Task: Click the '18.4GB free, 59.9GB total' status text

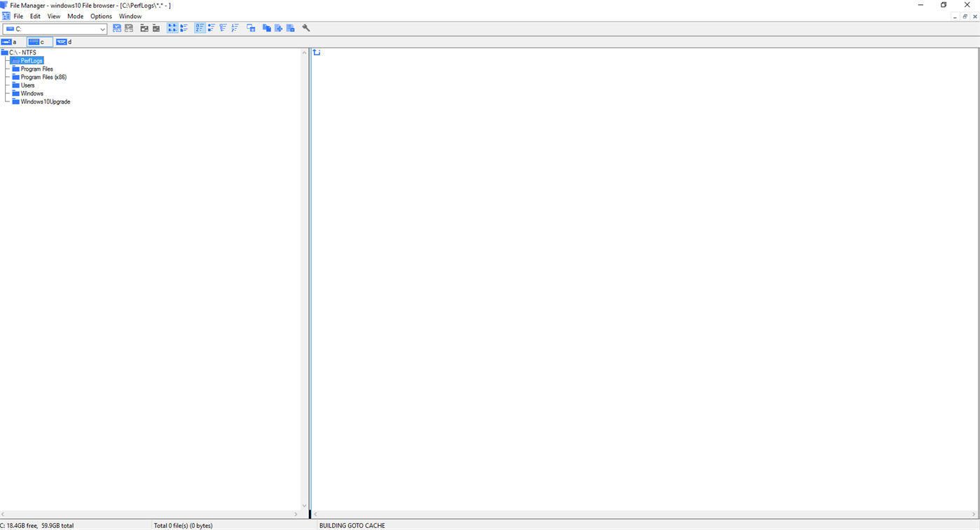Action: coord(36,526)
